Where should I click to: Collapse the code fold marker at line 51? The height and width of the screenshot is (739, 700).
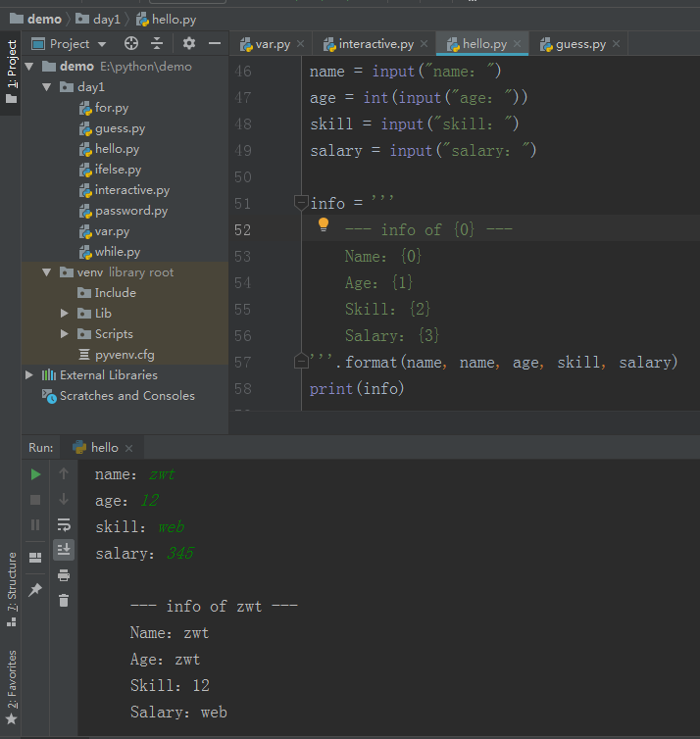click(301, 203)
